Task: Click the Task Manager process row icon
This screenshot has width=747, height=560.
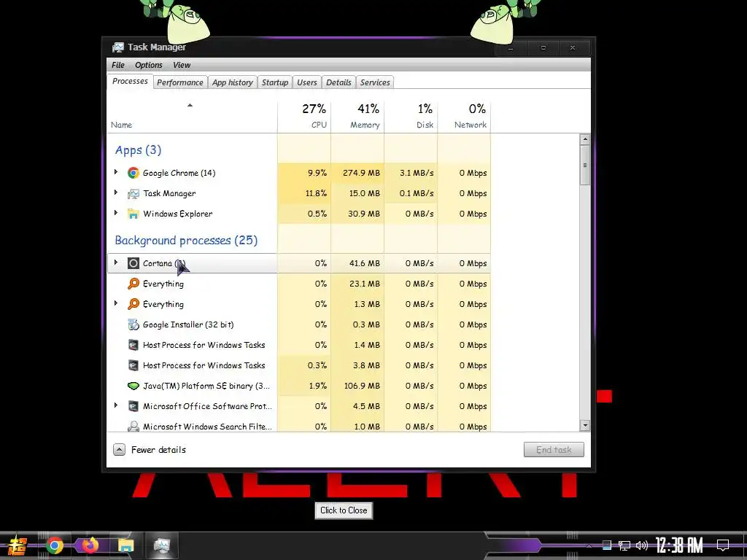Action: (133, 194)
